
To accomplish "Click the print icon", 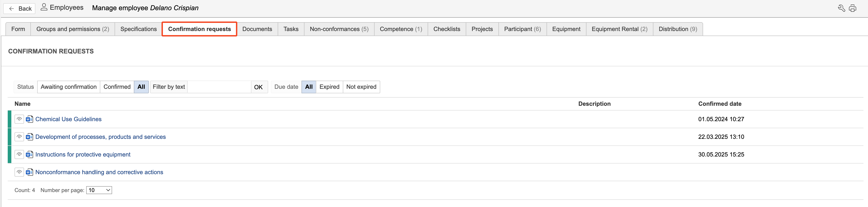I will [853, 8].
